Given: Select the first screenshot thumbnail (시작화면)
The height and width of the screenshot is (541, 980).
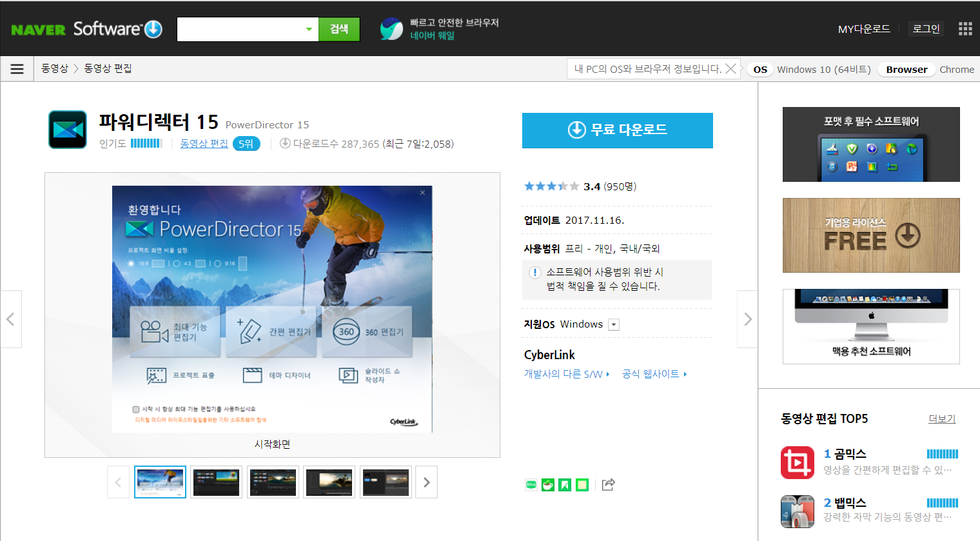Looking at the screenshot, I should tap(160, 482).
